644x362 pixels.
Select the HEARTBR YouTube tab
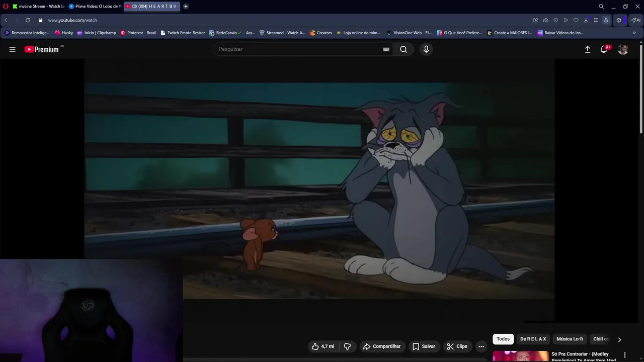coord(151,7)
